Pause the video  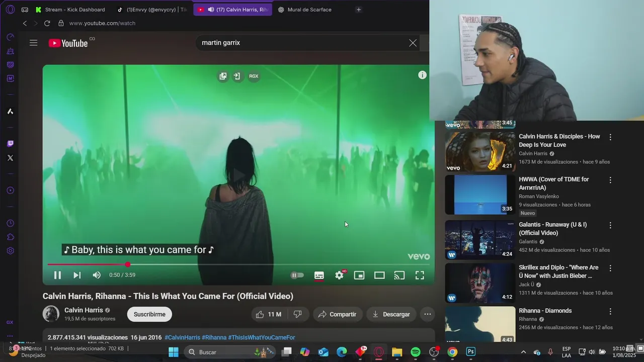(57, 275)
